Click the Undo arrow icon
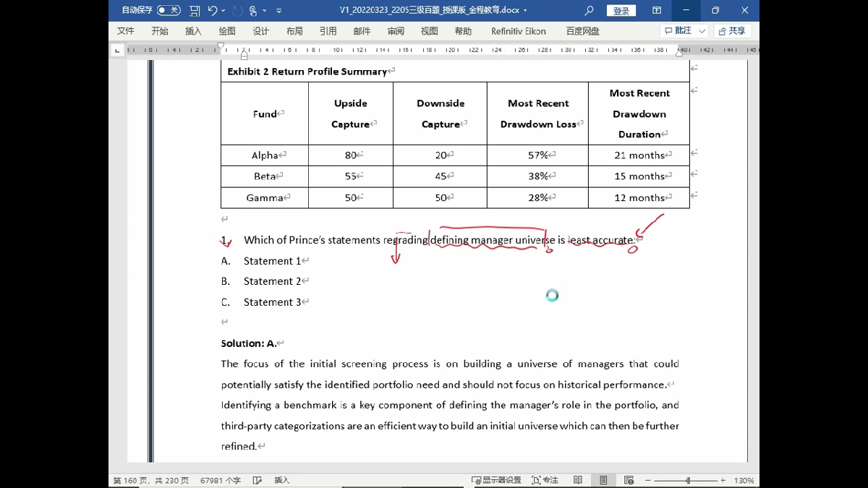 [212, 11]
